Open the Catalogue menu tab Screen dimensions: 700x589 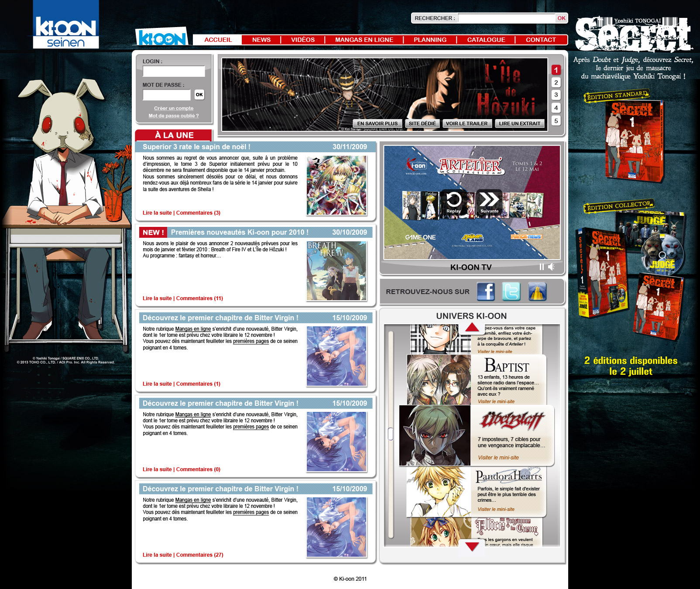pos(486,40)
